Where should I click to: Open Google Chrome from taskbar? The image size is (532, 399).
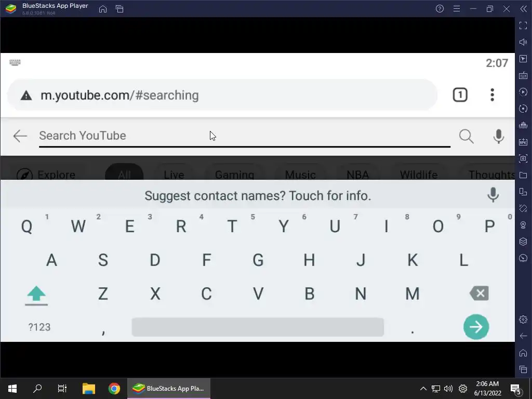coord(114,389)
